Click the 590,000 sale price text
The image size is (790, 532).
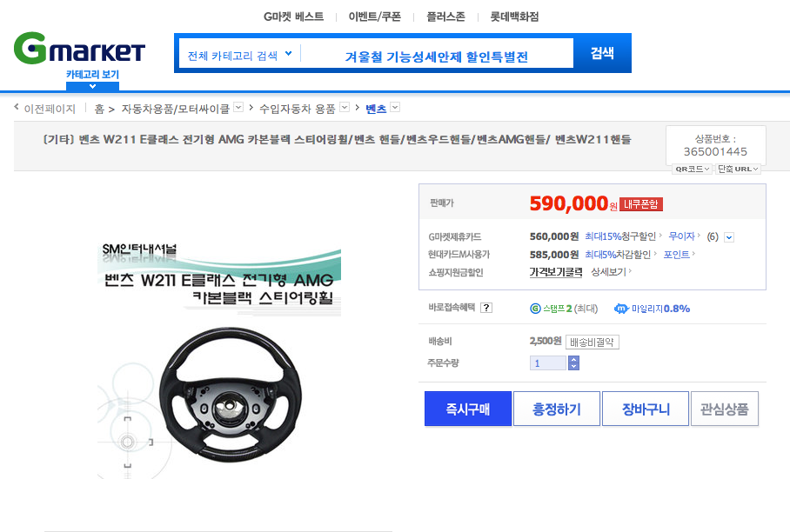[x=569, y=203]
